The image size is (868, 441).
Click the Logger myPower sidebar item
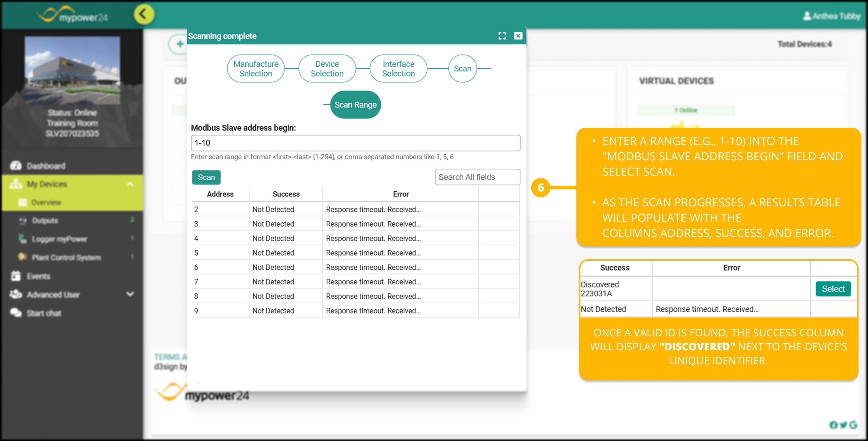pyautogui.click(x=59, y=239)
